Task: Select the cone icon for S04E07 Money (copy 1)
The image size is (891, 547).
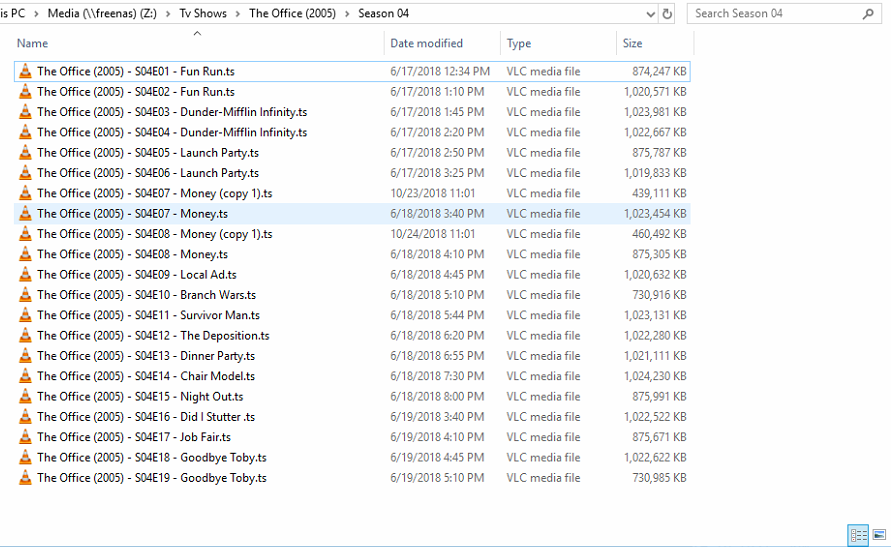Action: 25,193
